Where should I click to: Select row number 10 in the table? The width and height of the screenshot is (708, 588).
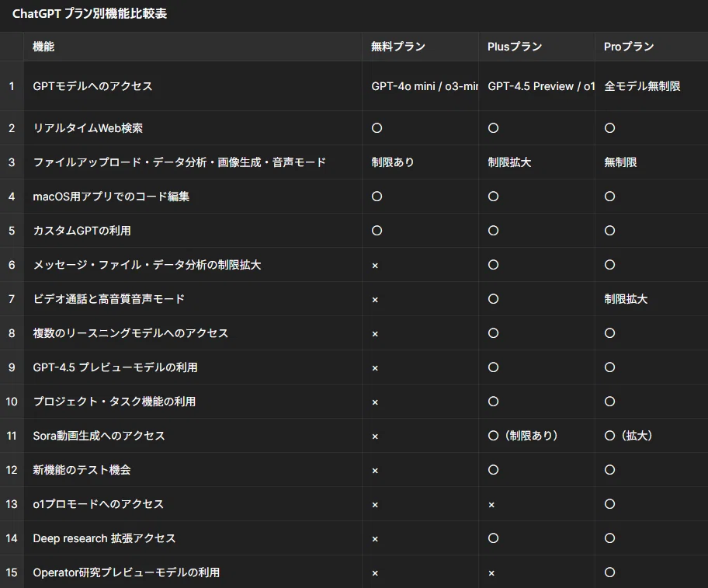pyautogui.click(x=12, y=402)
